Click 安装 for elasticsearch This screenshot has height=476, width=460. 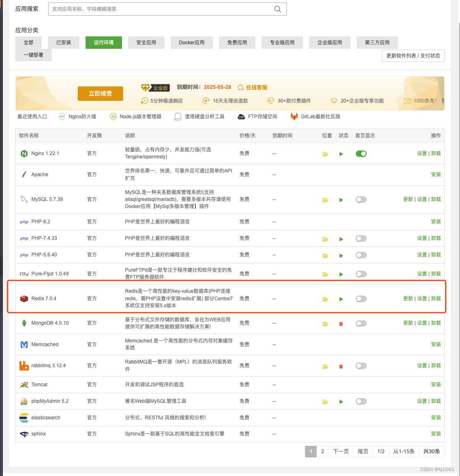pos(436,418)
